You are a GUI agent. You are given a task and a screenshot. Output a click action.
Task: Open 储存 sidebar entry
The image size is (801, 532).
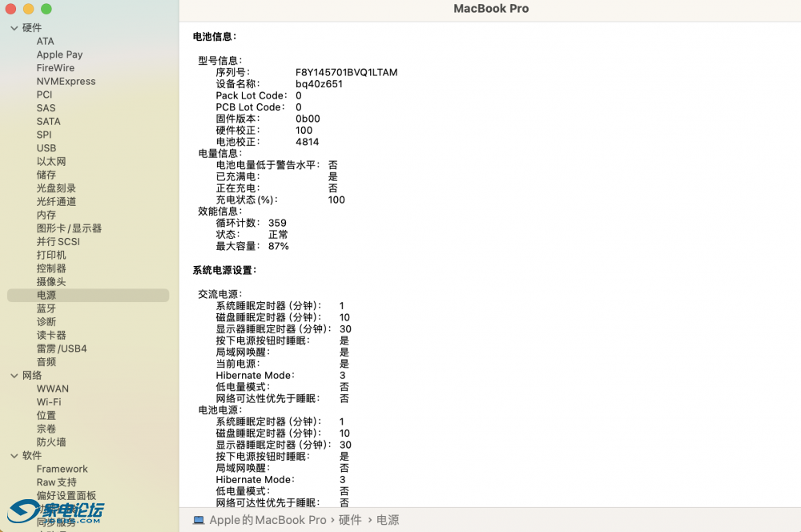tap(46, 175)
